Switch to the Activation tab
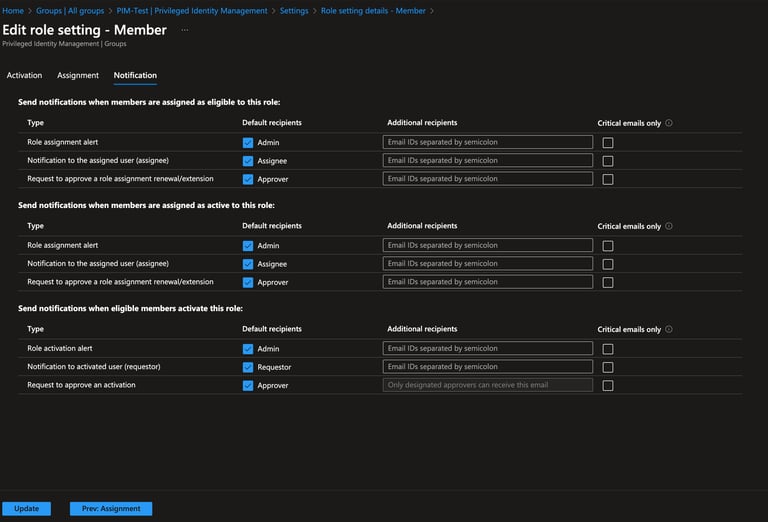 click(24, 75)
